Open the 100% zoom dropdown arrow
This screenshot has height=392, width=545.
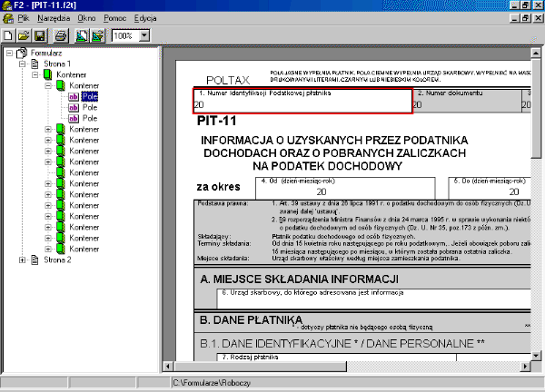click(x=144, y=35)
